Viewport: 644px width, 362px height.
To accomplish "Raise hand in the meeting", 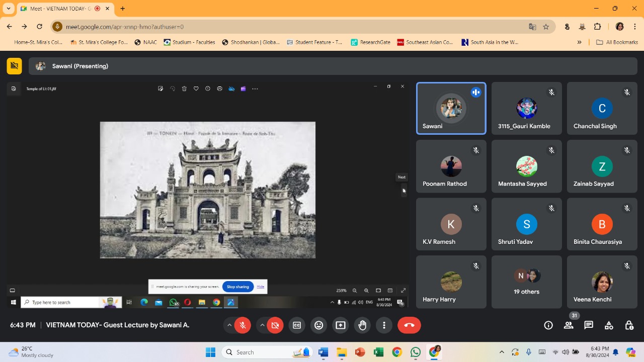I will click(x=362, y=325).
